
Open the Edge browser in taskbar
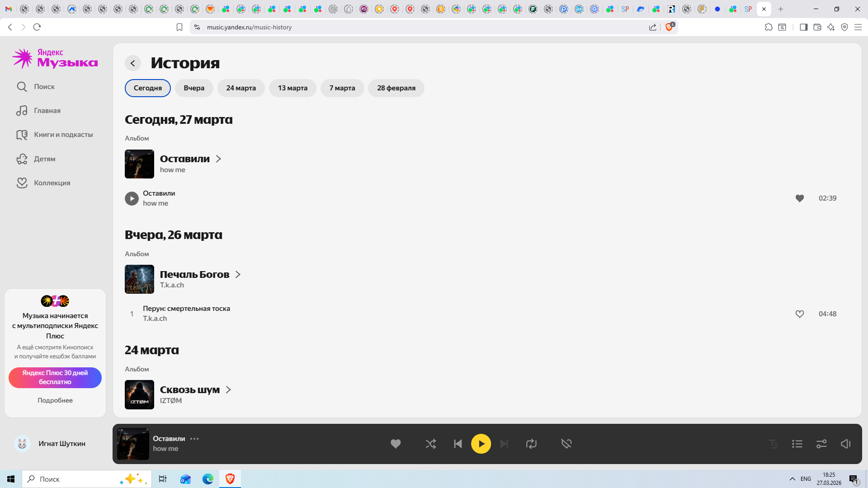coord(208,479)
